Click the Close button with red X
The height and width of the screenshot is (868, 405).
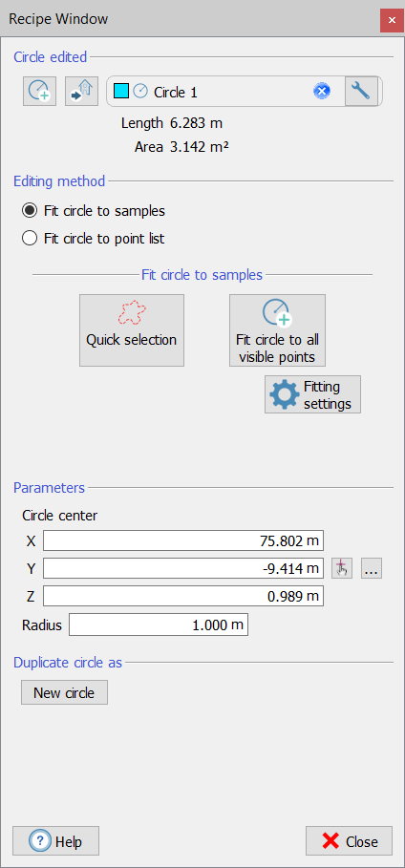tap(349, 841)
